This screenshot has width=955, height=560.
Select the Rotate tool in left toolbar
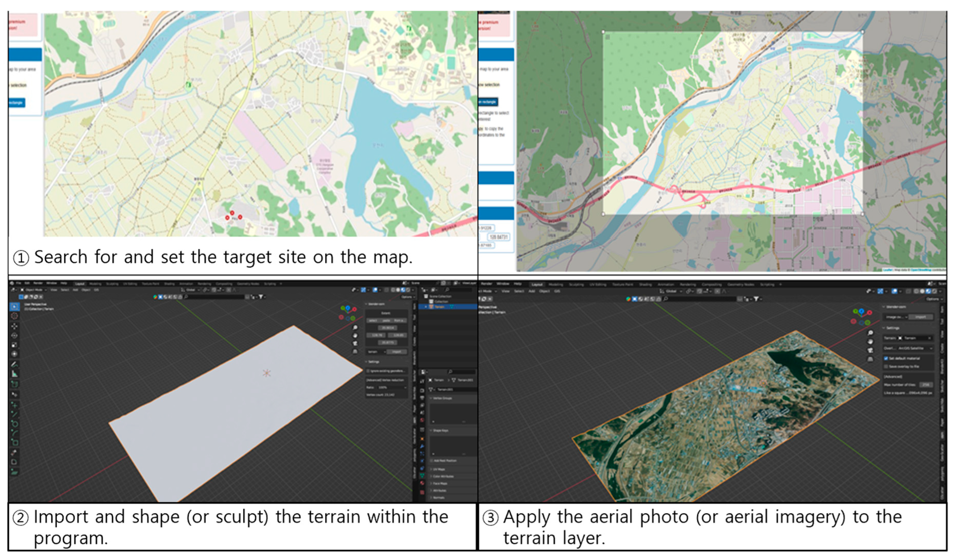tap(14, 335)
